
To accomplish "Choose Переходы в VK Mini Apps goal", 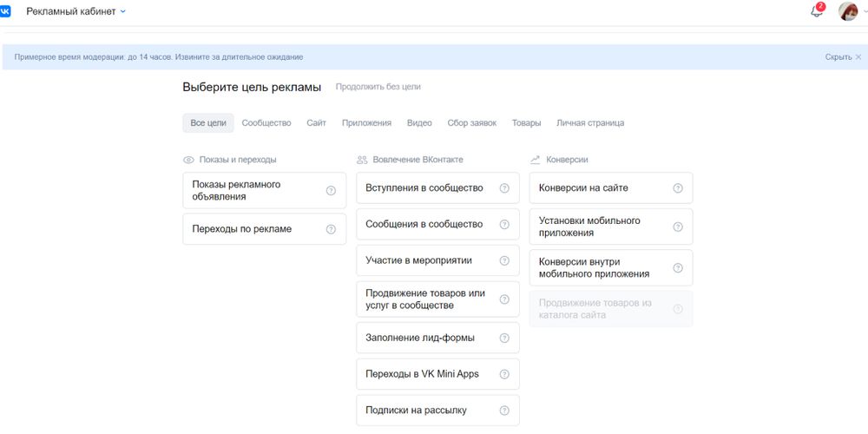I will [437, 374].
